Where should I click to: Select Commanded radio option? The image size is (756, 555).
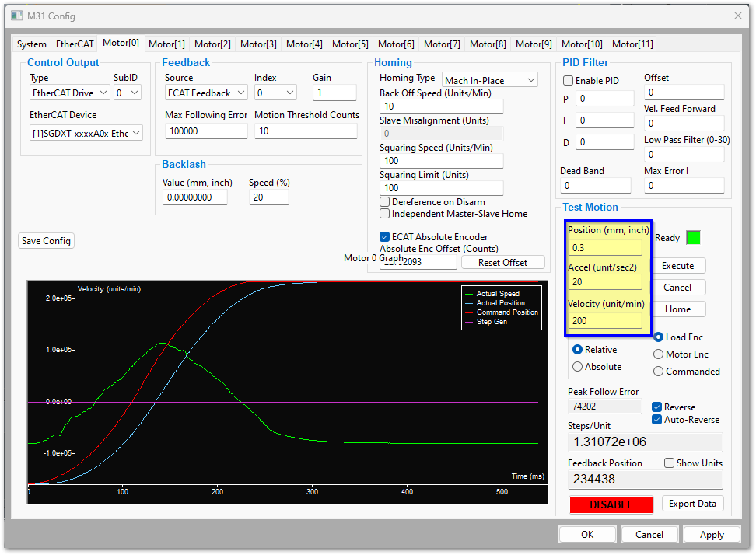[x=658, y=372]
